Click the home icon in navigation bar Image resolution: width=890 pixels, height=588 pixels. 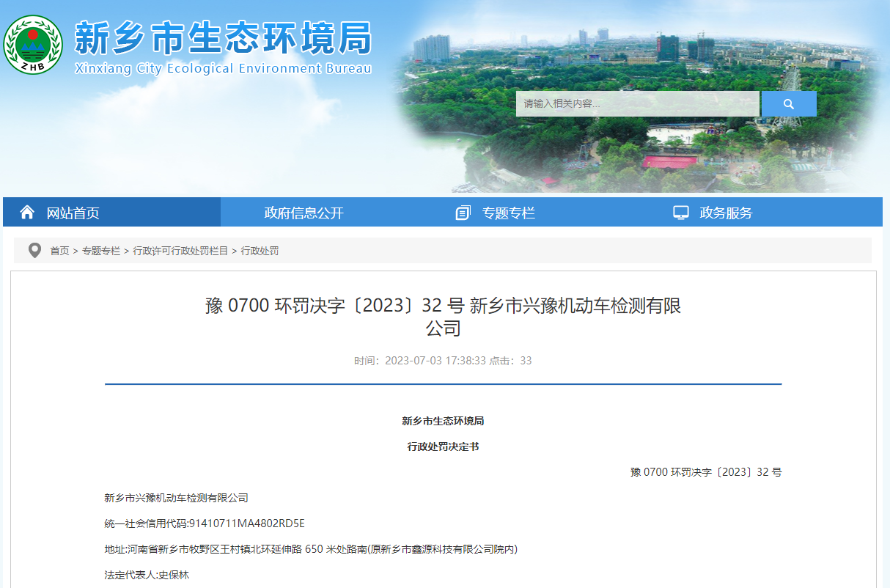click(x=27, y=213)
